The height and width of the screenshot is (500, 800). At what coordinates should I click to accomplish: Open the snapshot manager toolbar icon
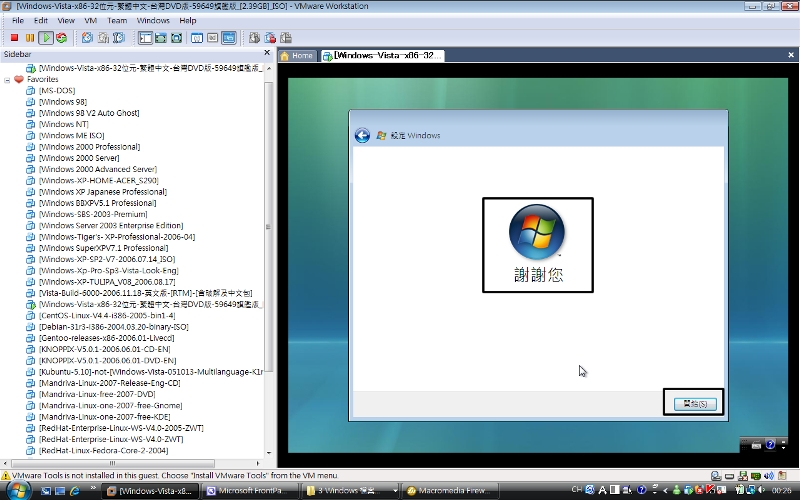119,38
